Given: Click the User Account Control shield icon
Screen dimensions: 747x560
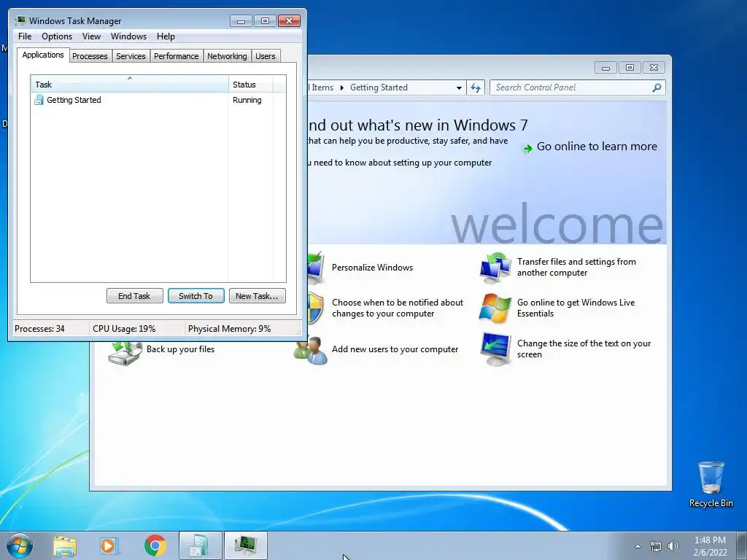Looking at the screenshot, I should (316, 308).
